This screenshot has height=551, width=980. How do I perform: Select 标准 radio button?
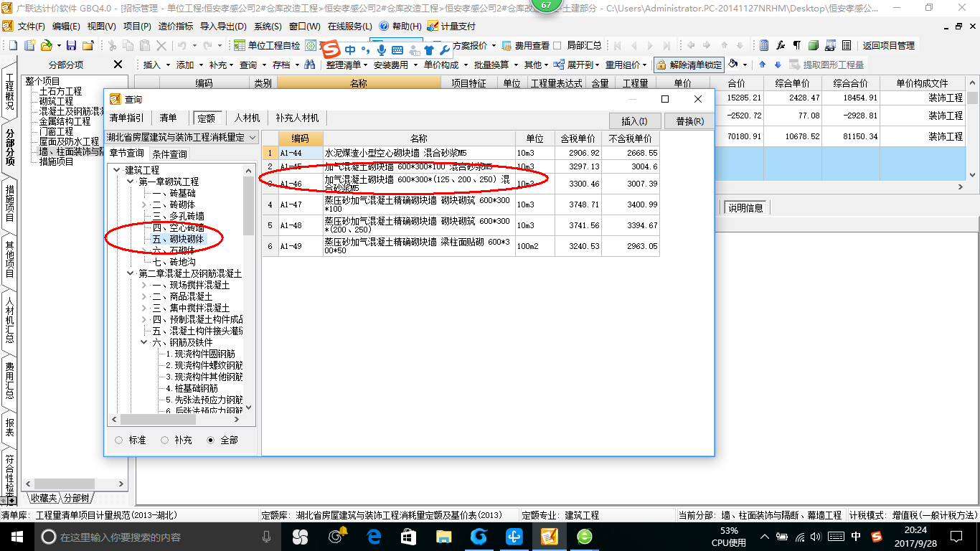point(118,440)
